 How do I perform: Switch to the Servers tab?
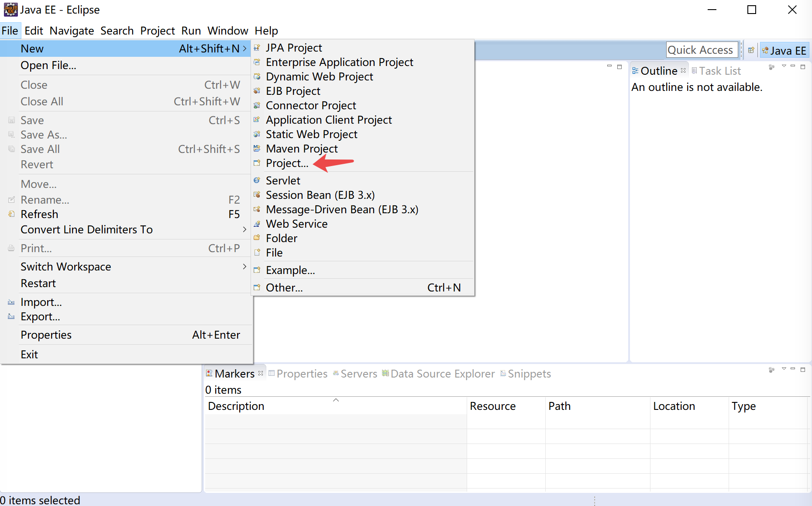[x=358, y=374]
